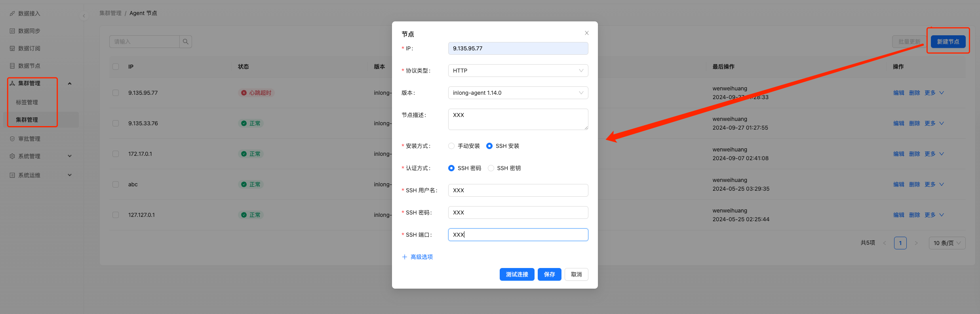Click the blue test connection button
Screen dimensions: 980x314
pos(517,274)
